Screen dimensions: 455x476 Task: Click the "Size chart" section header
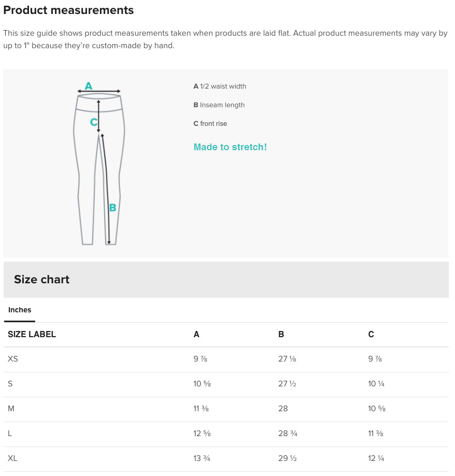coord(41,280)
